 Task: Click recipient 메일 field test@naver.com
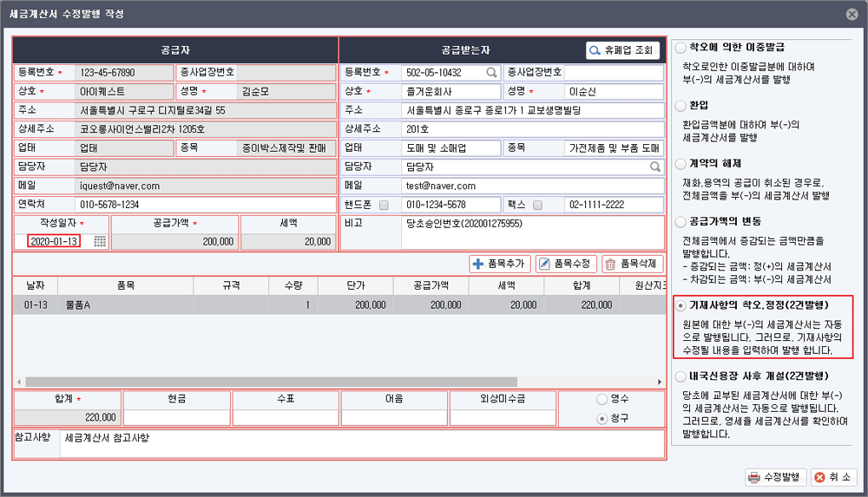[532, 186]
